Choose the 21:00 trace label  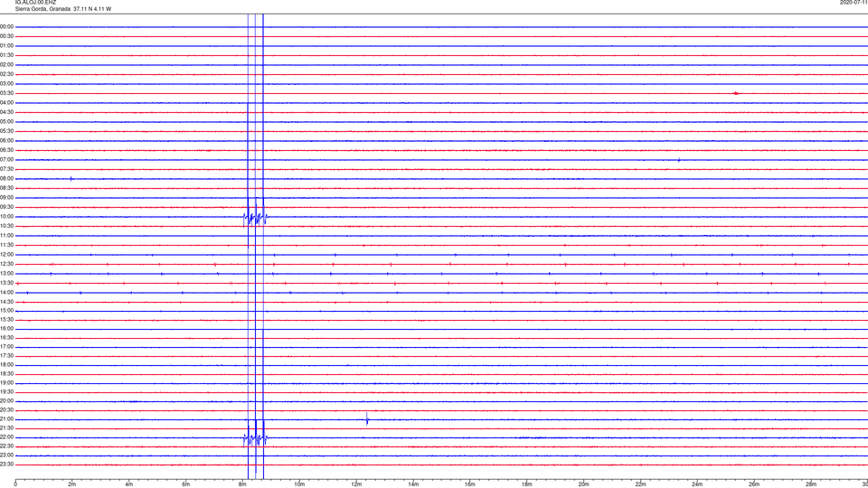click(x=7, y=418)
